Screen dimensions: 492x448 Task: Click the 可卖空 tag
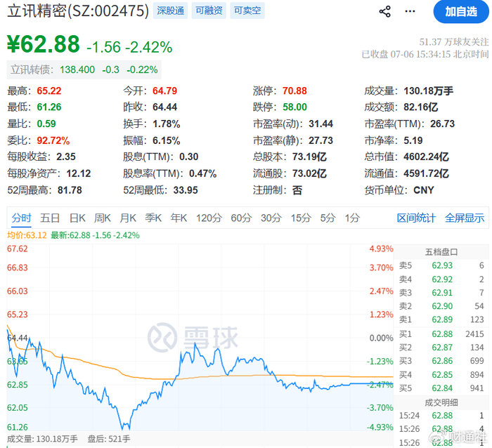[x=247, y=11]
